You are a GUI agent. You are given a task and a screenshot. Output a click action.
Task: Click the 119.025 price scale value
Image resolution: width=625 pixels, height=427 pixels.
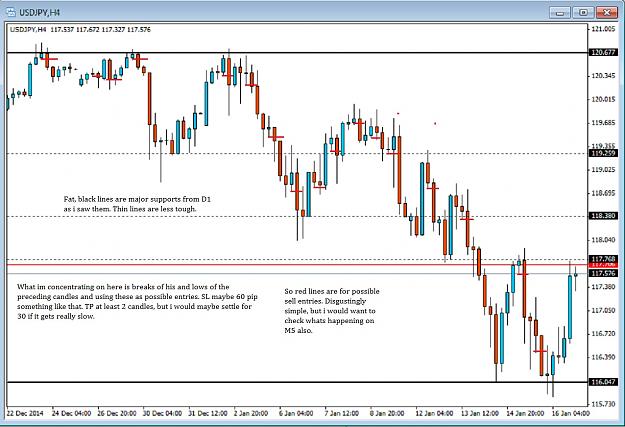pos(603,170)
